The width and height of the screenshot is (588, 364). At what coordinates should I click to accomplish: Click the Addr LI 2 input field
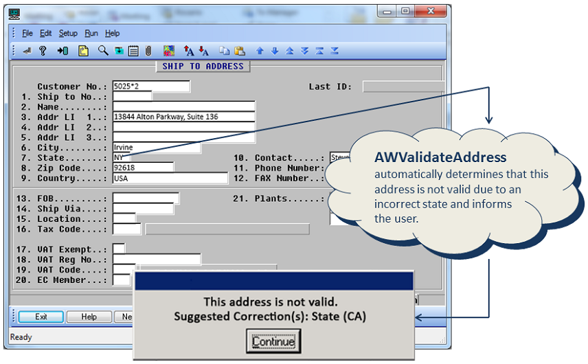pos(184,127)
